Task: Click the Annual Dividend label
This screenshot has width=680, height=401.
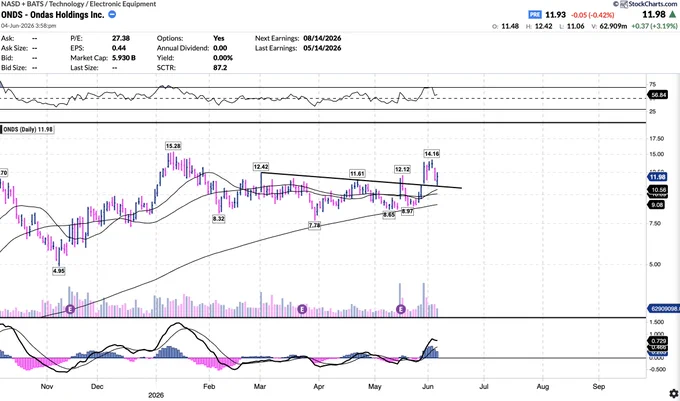Action: click(183, 48)
